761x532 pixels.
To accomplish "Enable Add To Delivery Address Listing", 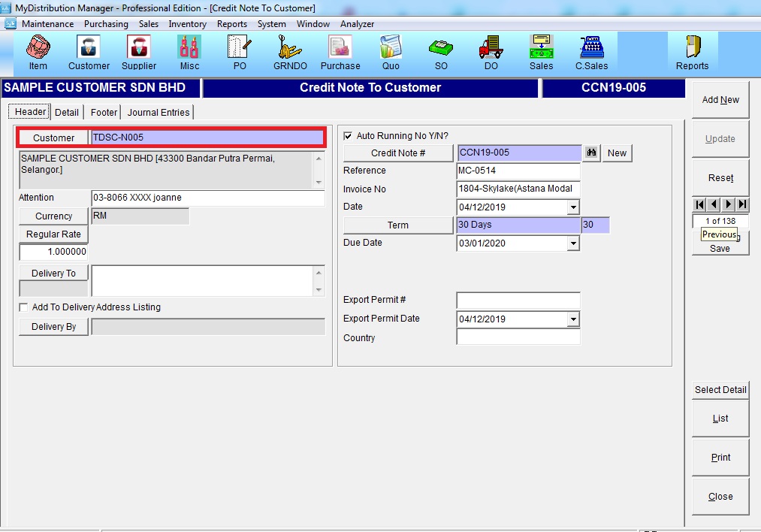I will (24, 307).
